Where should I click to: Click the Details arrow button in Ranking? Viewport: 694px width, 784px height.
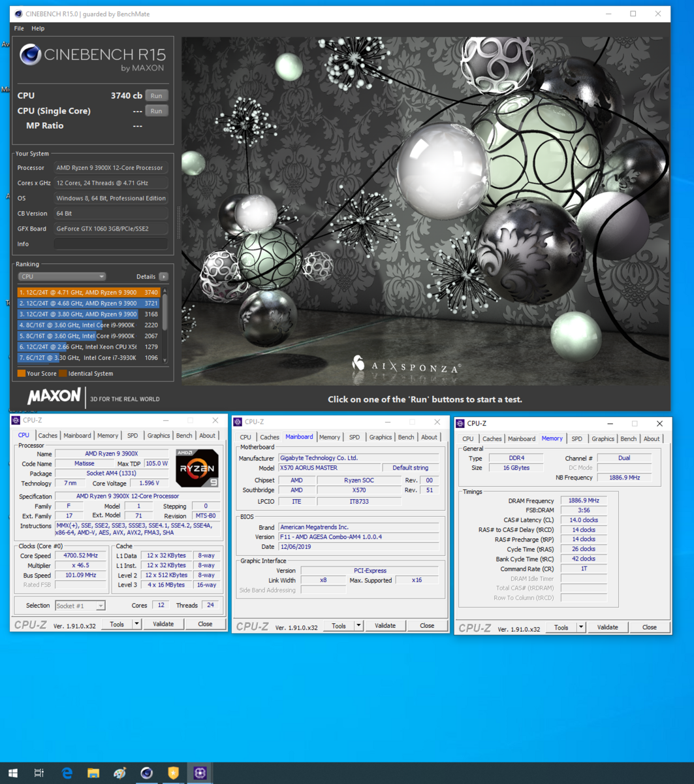[x=163, y=276]
